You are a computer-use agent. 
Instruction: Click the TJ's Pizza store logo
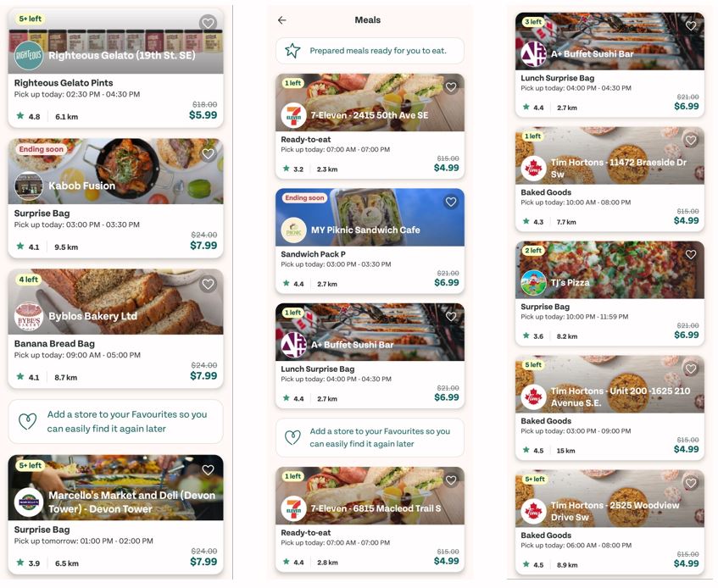click(533, 283)
